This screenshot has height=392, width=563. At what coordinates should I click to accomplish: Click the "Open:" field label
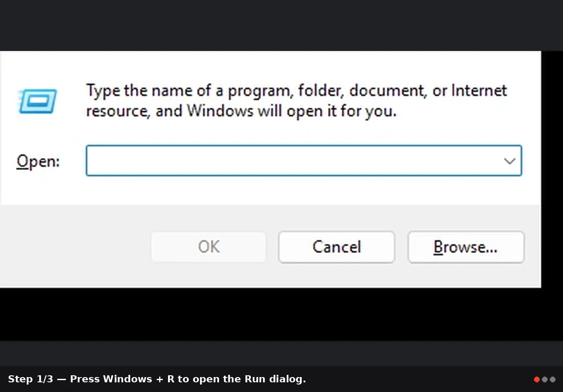(38, 162)
